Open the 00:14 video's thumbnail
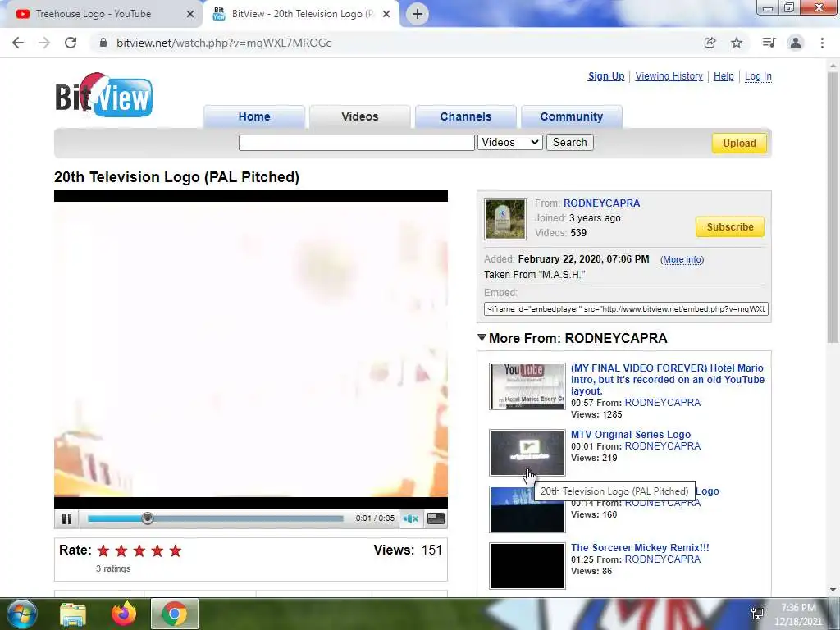 coord(527,509)
